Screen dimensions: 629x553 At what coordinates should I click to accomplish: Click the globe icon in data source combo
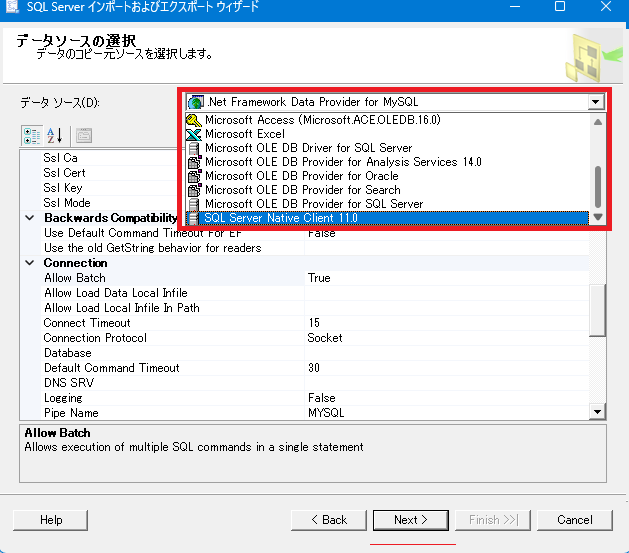point(195,102)
